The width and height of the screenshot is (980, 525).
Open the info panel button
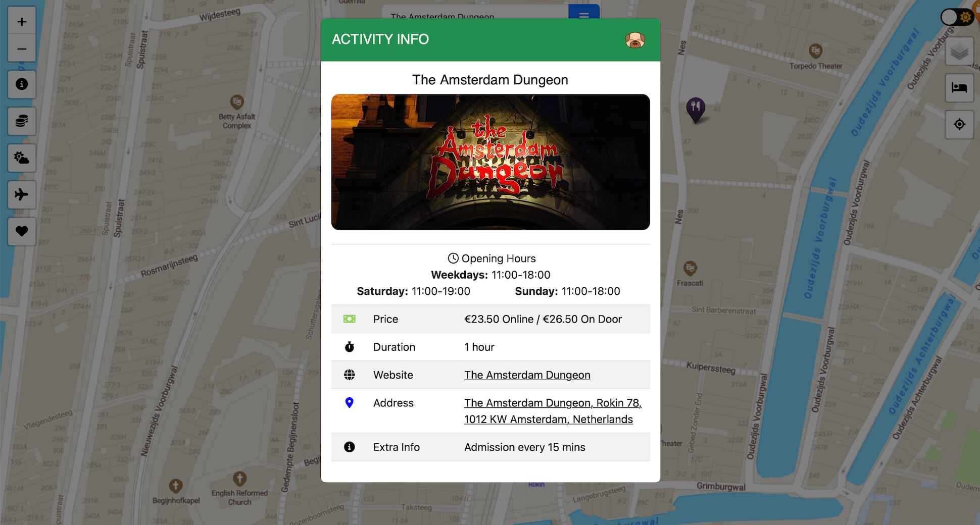tap(22, 84)
